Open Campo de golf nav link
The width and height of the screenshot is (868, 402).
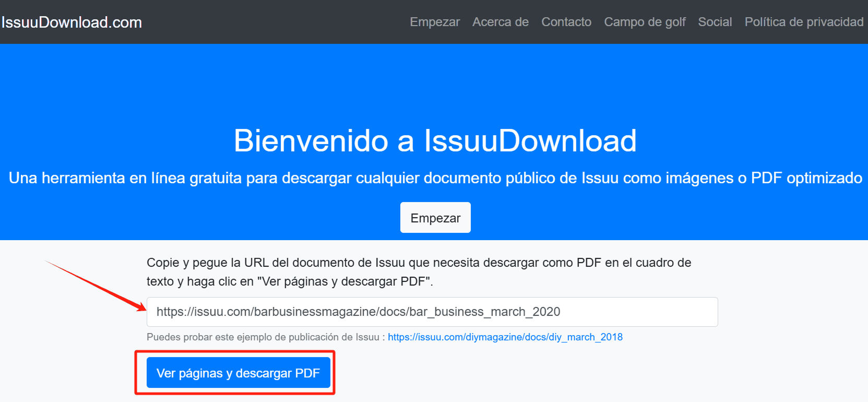[x=645, y=22]
